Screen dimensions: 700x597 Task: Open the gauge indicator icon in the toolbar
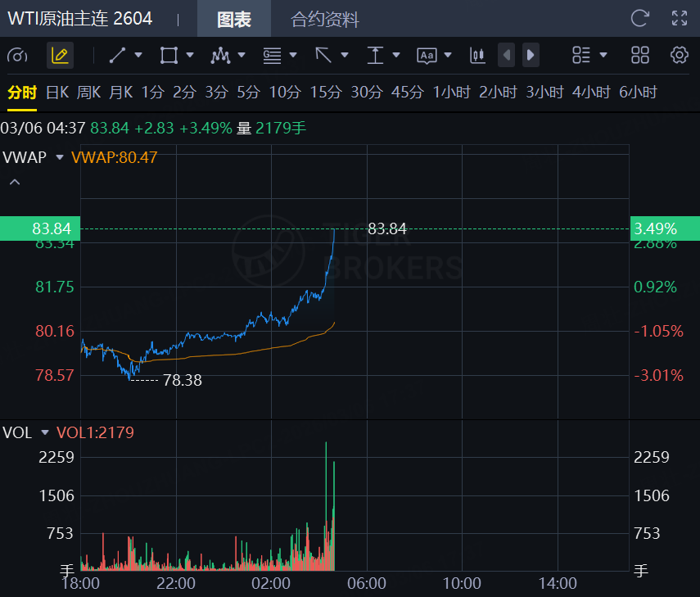point(17,56)
